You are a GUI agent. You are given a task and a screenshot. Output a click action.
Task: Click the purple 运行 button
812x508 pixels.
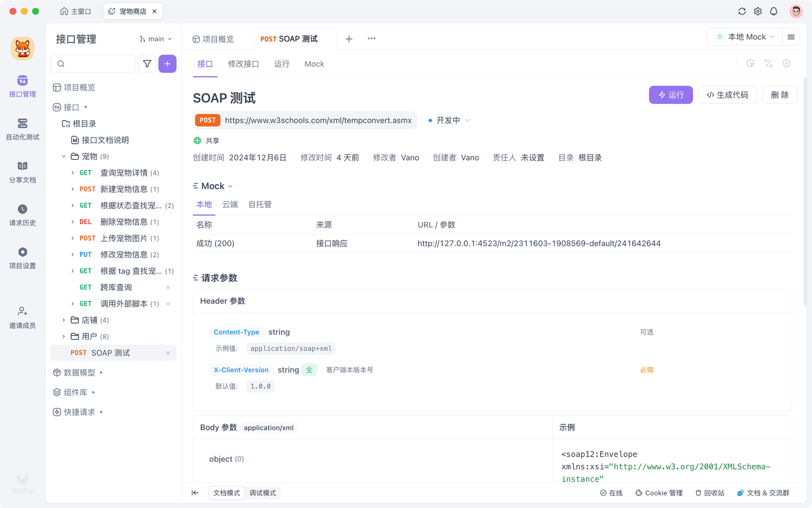(x=671, y=95)
